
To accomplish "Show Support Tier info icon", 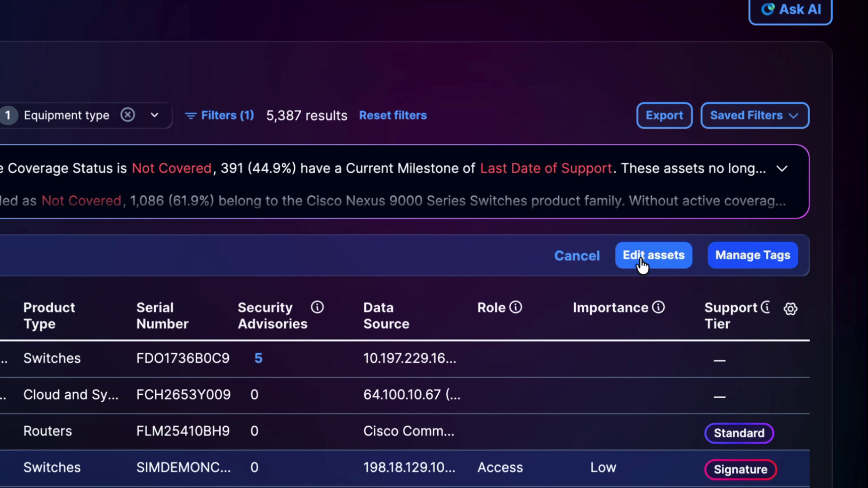I will point(765,307).
